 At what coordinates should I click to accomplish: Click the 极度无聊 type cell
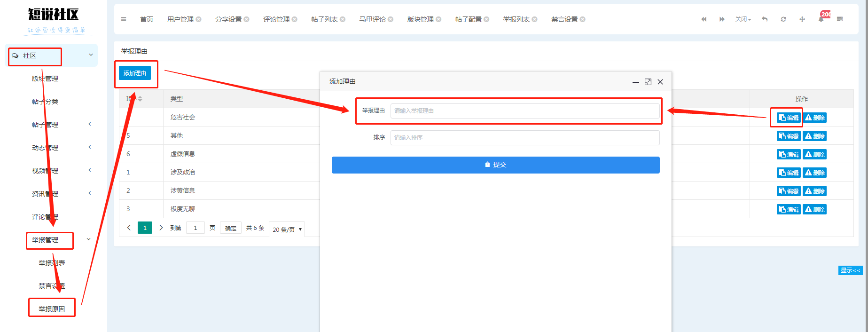[182, 209]
